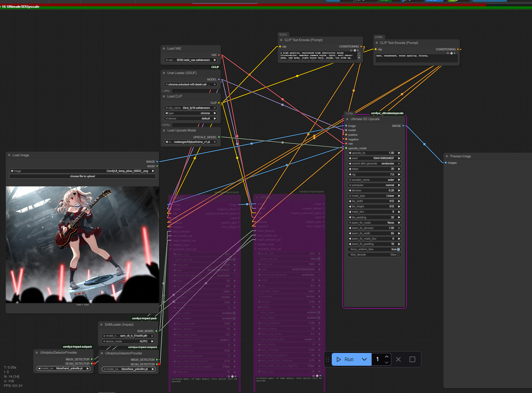This screenshot has height=393, width=532.
Task: Decrease denoise with its left arrow
Action: 350,190
